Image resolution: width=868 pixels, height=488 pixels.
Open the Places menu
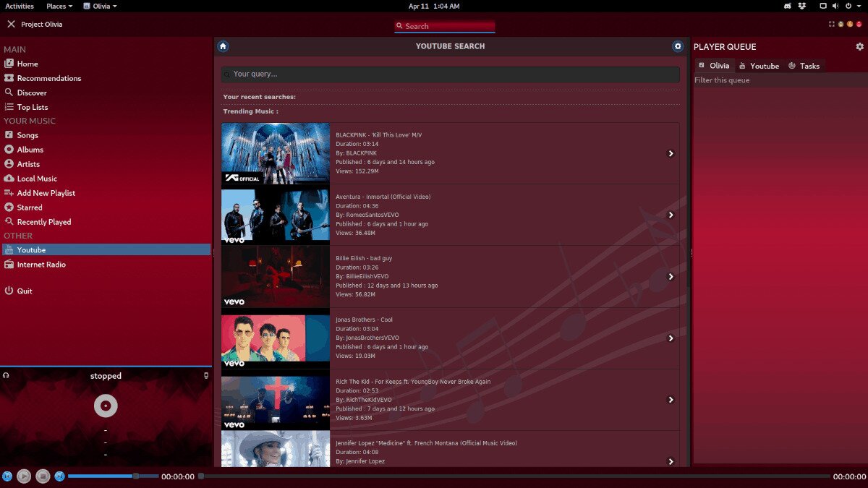point(59,6)
